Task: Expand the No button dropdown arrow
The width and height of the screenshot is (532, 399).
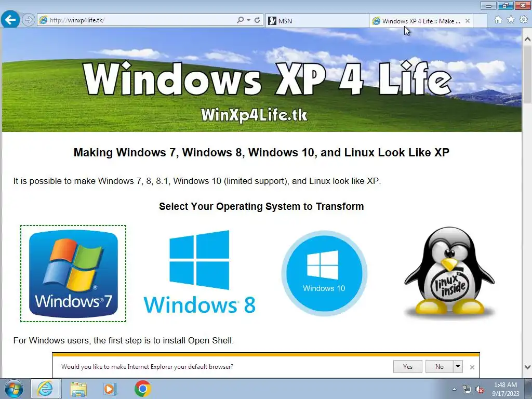Action: pos(458,367)
